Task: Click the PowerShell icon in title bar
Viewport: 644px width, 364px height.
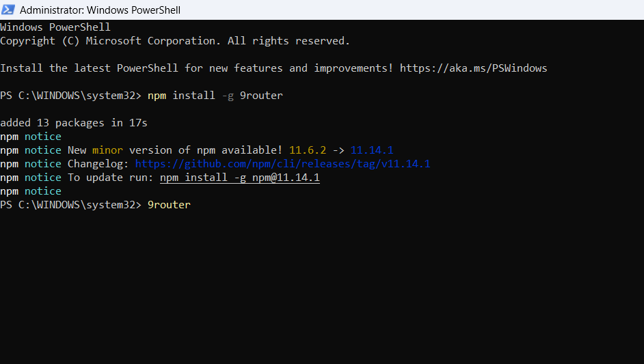Action: coord(8,10)
